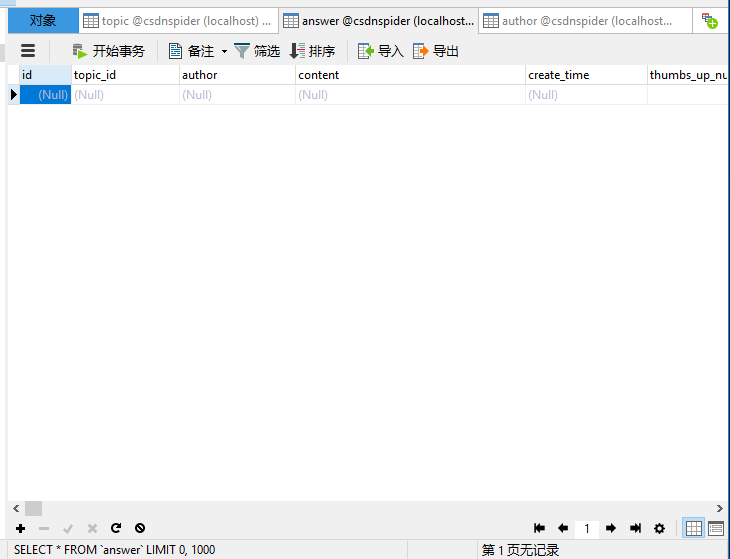Click the Memo (备注) toolbar button
The height and width of the screenshot is (559, 730).
[x=191, y=51]
